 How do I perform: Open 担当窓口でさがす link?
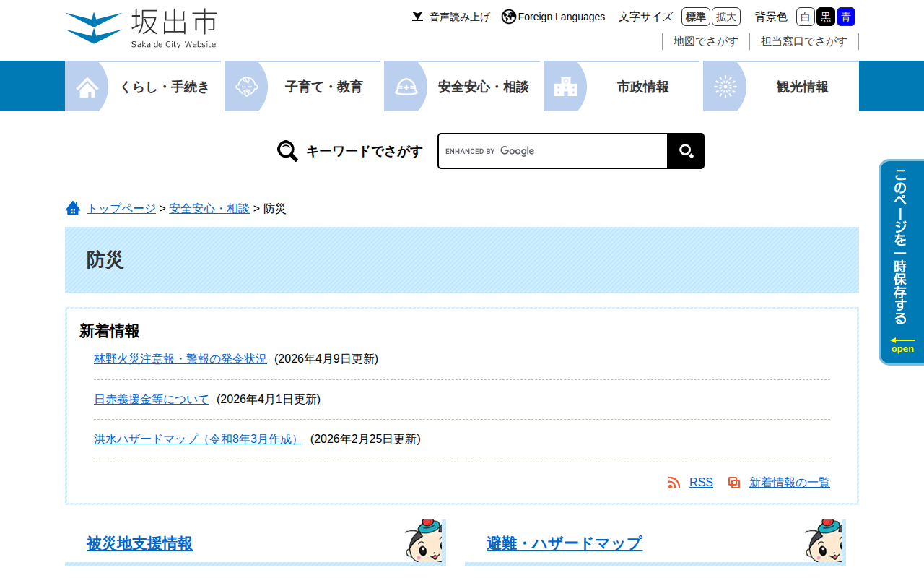[x=804, y=41]
